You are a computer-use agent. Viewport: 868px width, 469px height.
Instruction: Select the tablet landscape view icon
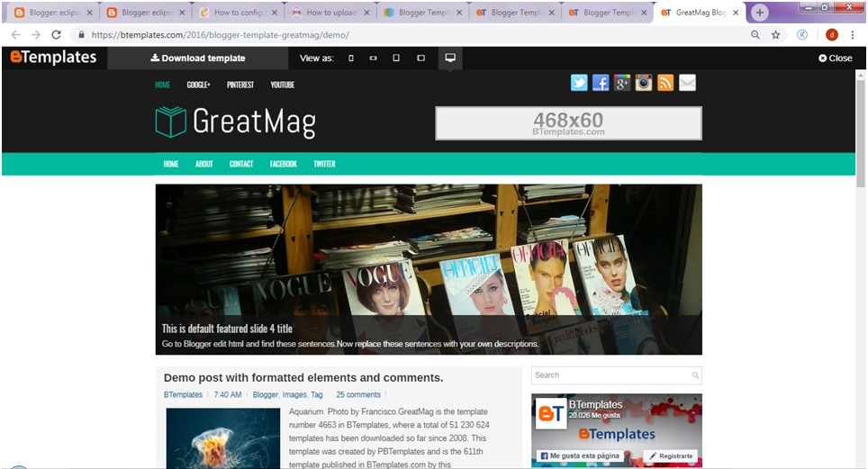coord(420,59)
